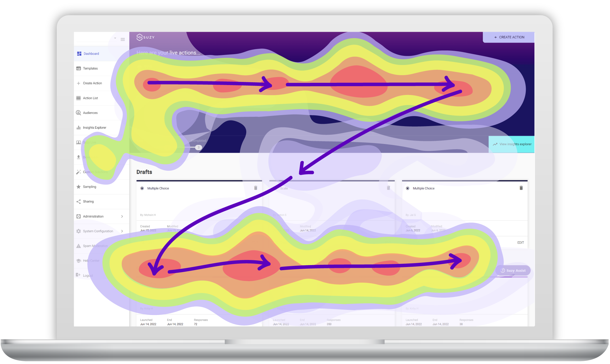This screenshot has width=610, height=364.
Task: Select the Dashboard icon in the sidebar
Action: [79, 53]
